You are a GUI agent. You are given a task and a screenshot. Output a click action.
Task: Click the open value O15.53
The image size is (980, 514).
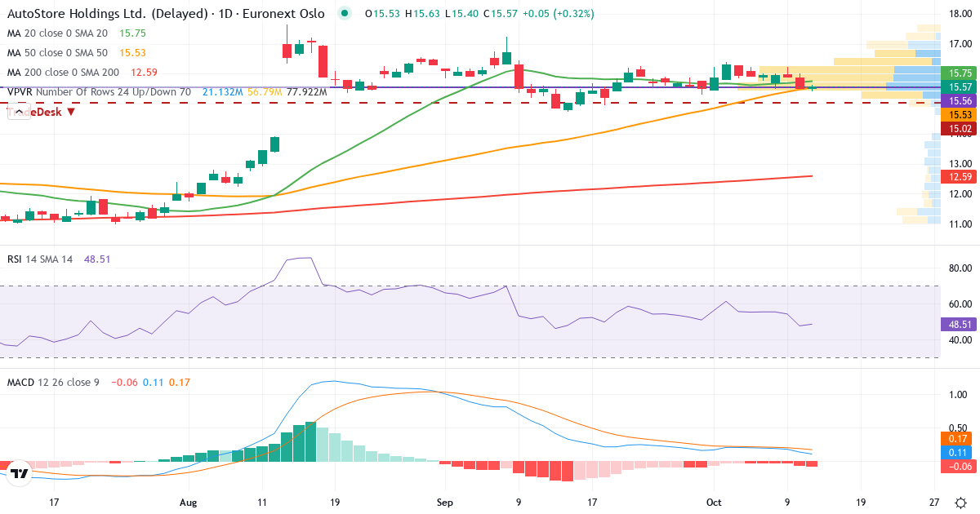(381, 14)
